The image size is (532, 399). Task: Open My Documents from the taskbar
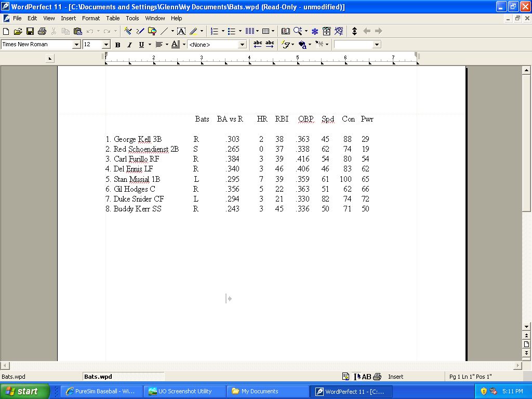click(x=268, y=391)
